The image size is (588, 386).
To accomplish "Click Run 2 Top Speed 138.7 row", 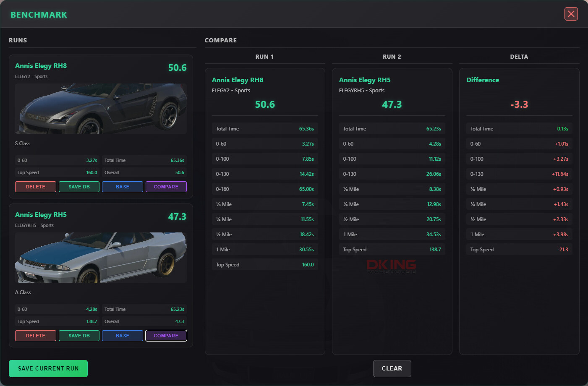I will 392,250.
